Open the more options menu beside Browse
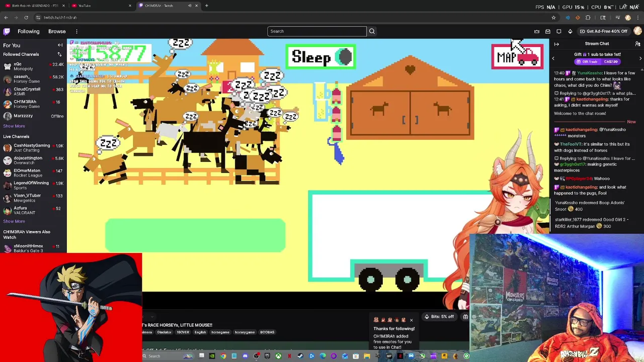 [76, 31]
